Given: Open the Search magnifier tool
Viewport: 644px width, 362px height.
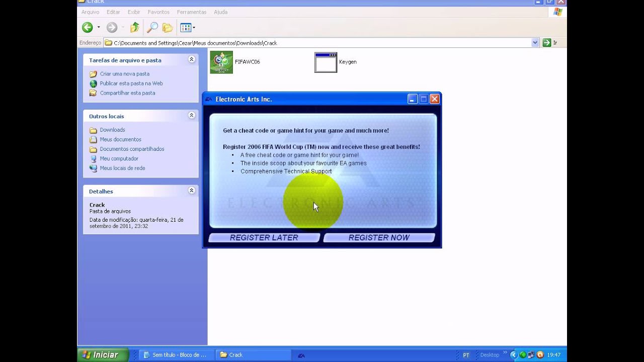Looking at the screenshot, I should pos(152,28).
